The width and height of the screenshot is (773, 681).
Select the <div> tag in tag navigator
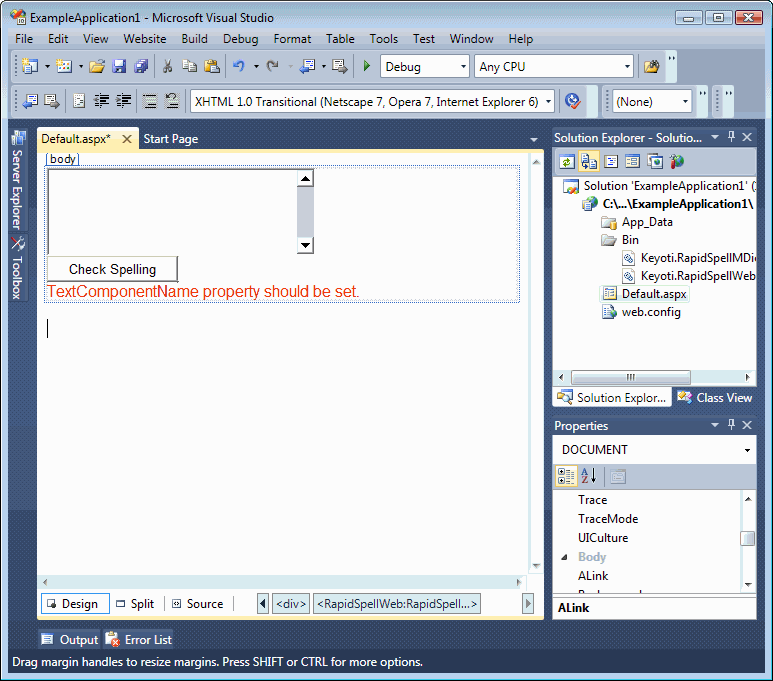tap(291, 604)
